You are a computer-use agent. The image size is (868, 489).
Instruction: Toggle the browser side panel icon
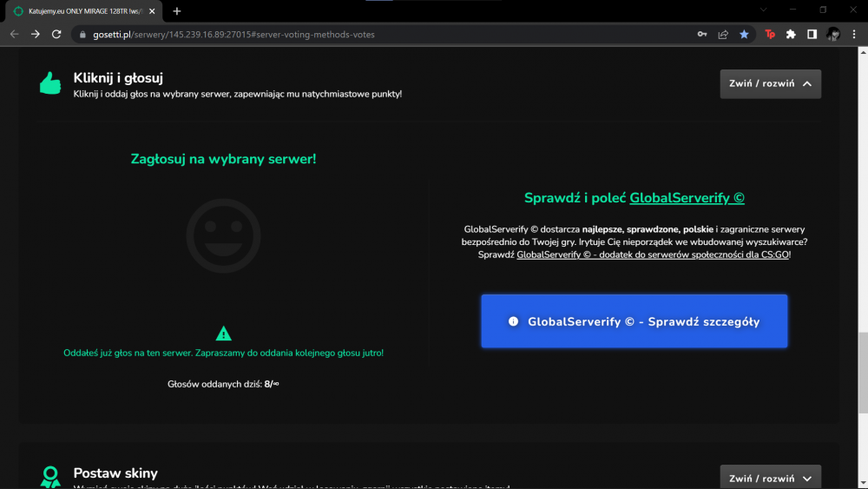[812, 35]
